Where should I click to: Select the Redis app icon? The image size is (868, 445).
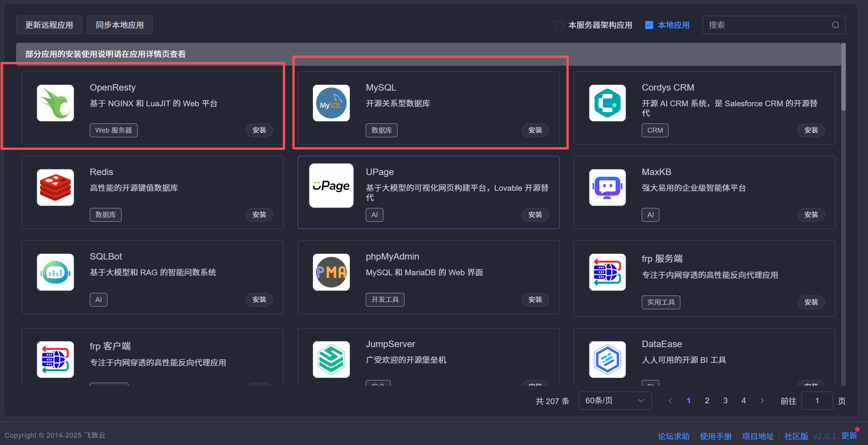pyautogui.click(x=55, y=187)
